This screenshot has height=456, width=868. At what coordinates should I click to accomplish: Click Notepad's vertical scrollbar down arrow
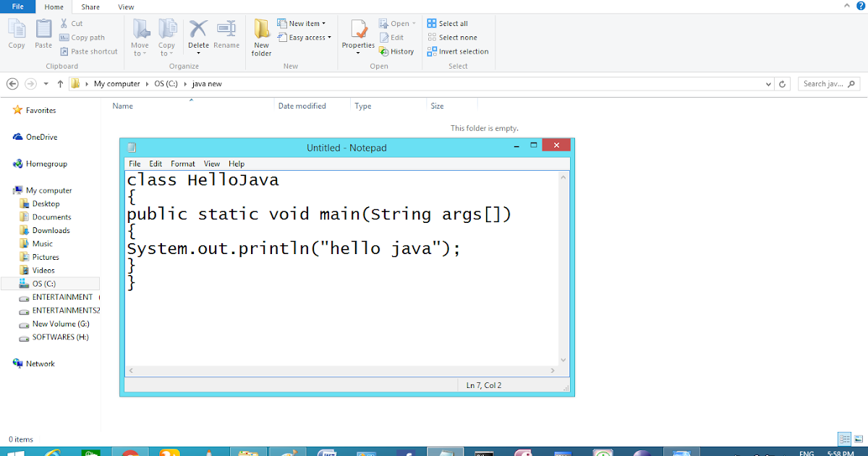tap(563, 360)
